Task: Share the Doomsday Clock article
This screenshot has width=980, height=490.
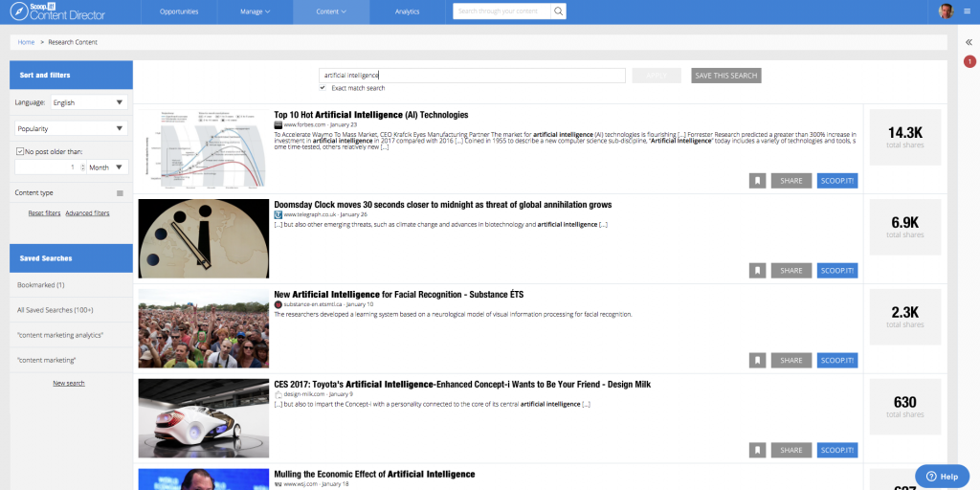Action: click(x=791, y=271)
